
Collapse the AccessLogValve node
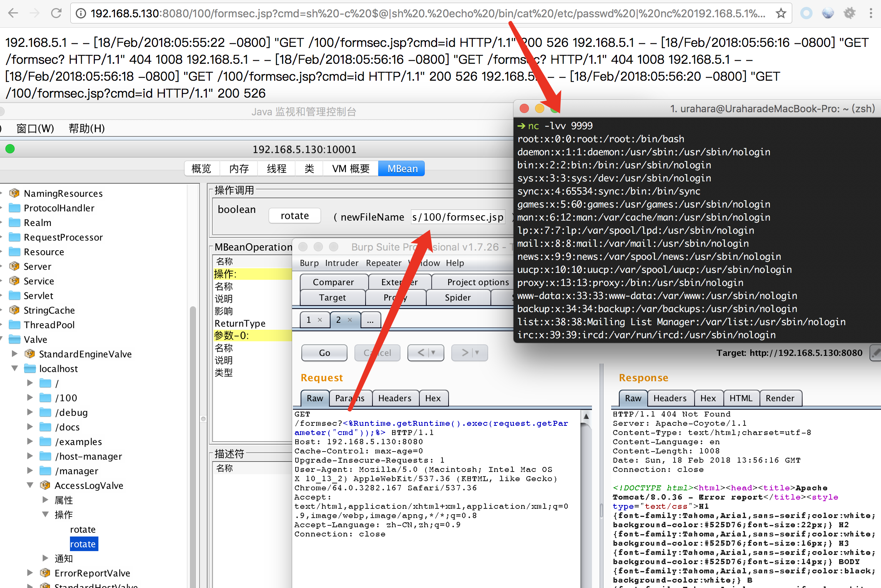click(30, 485)
